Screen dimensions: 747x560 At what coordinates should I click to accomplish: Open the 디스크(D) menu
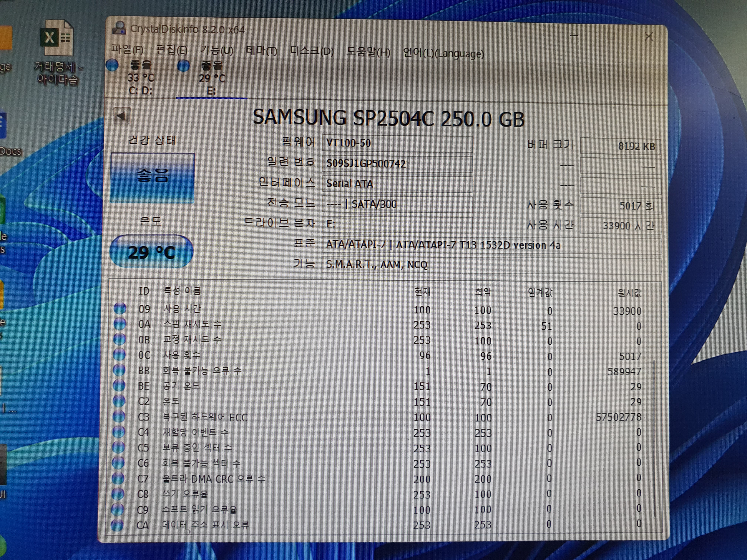312,51
